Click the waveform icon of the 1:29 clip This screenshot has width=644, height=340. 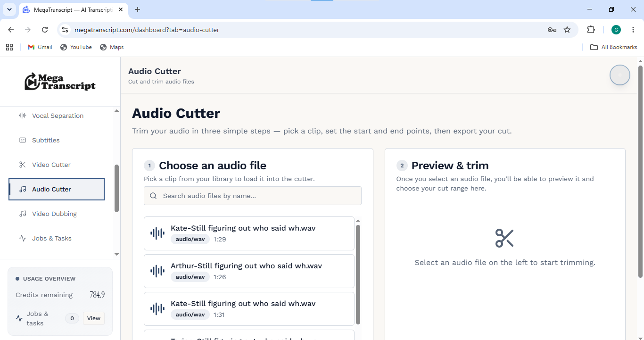(157, 233)
